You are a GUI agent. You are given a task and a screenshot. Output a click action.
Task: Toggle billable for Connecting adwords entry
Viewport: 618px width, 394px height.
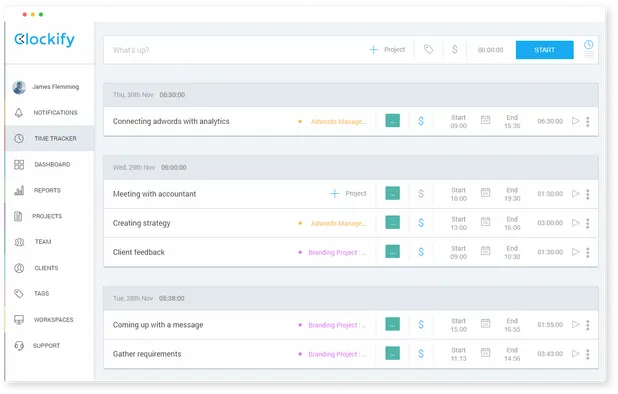[x=421, y=121]
